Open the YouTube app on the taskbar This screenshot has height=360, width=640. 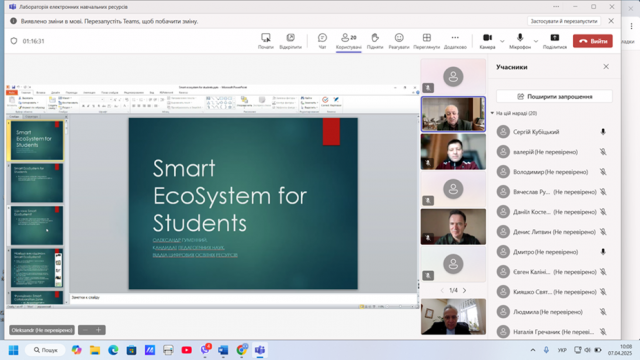pos(187,350)
